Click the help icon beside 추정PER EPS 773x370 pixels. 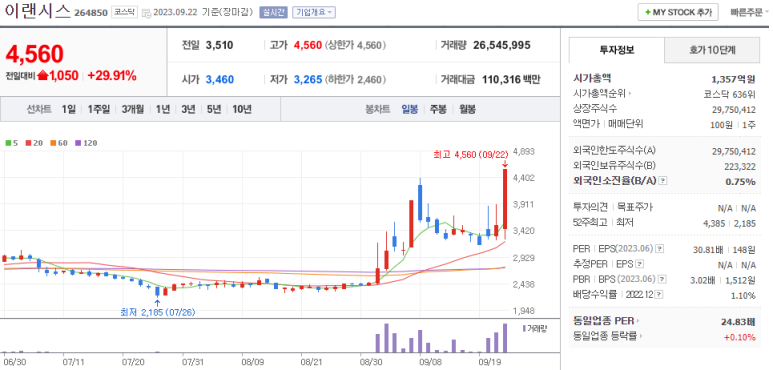click(639, 265)
